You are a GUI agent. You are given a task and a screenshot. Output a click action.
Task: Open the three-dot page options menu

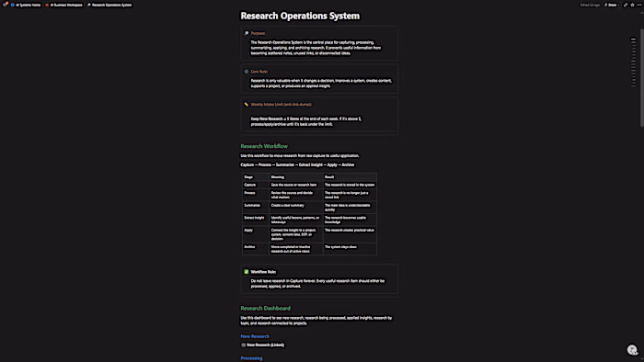click(639, 5)
